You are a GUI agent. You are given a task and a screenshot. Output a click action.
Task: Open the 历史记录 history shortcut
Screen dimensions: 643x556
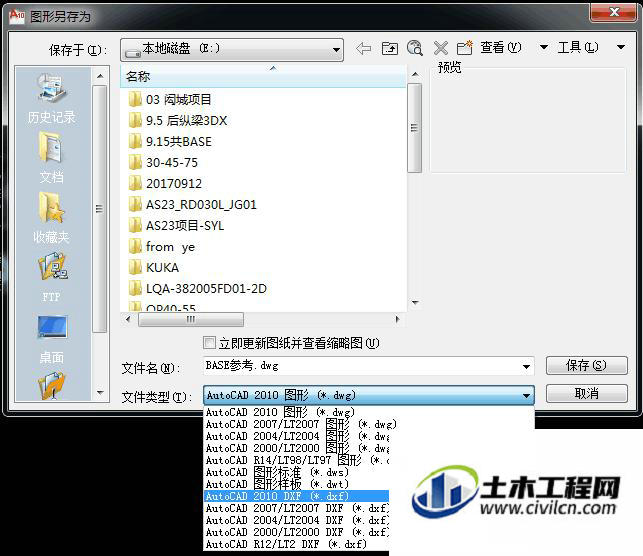click(52, 99)
